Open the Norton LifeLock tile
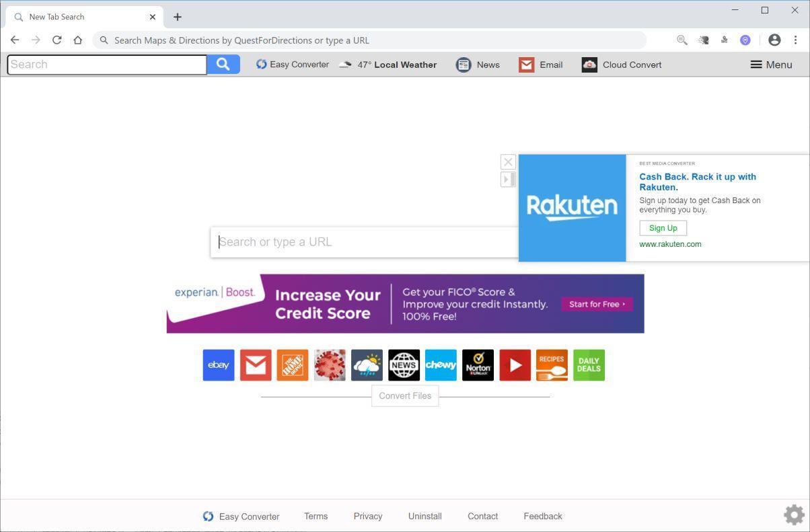The height and width of the screenshot is (532, 810). point(478,365)
